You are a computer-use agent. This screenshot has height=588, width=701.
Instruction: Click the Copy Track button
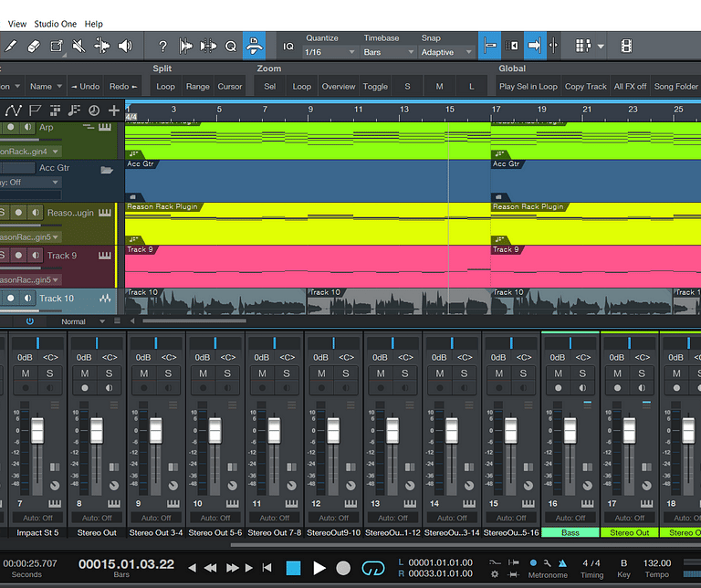coord(585,87)
